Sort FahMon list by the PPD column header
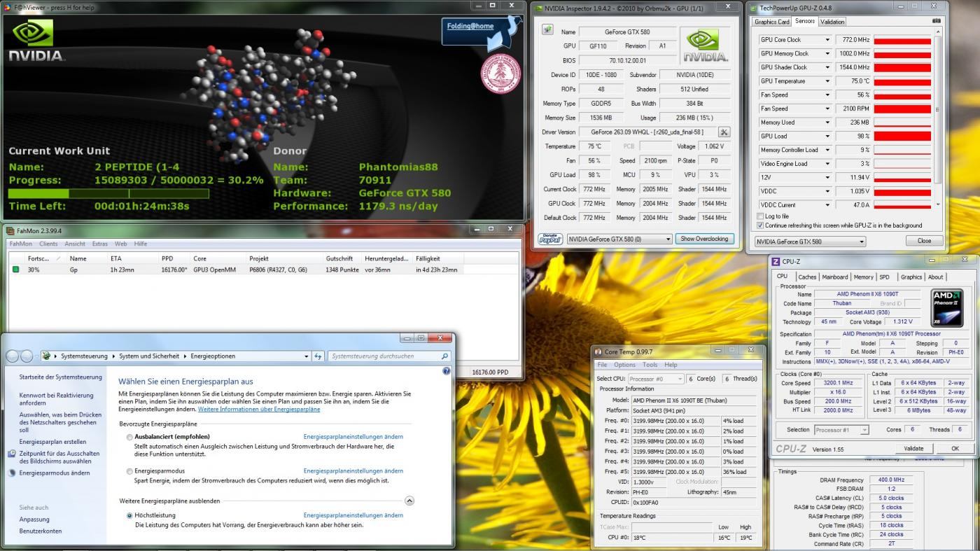 point(167,258)
